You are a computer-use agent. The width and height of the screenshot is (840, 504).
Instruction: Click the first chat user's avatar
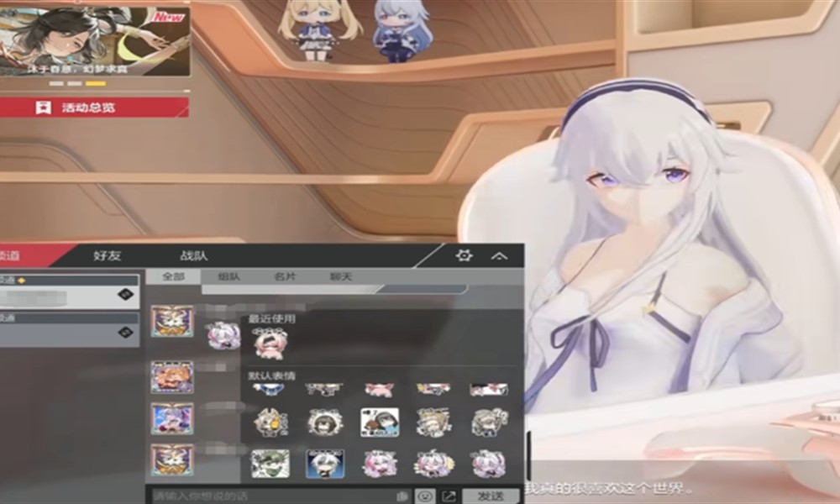171,321
